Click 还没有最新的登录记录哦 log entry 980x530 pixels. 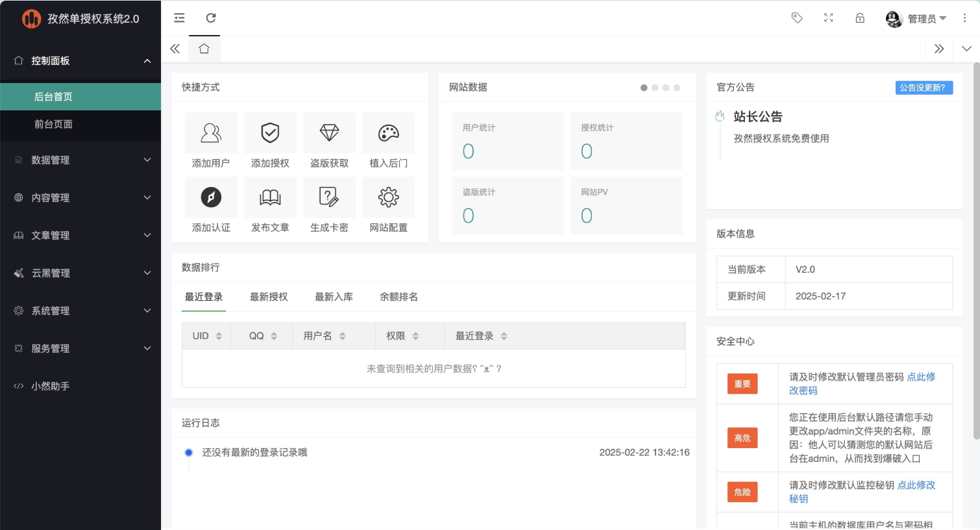click(x=254, y=452)
